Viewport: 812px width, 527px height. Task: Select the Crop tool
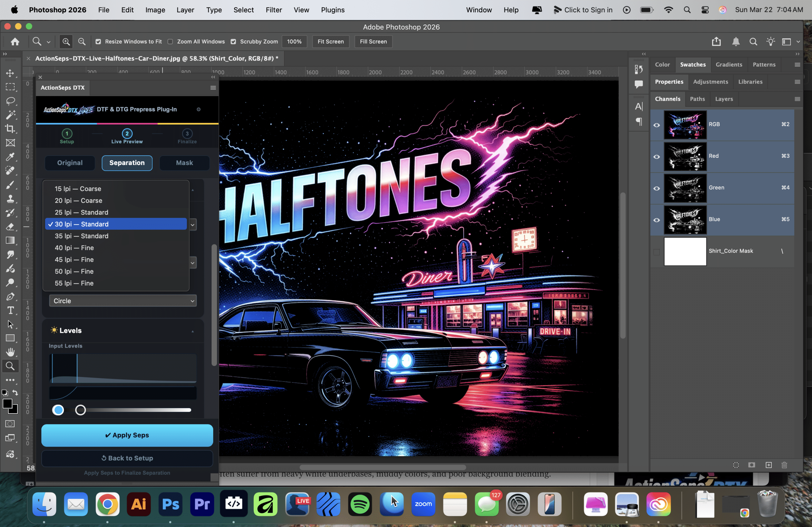pyautogui.click(x=10, y=129)
